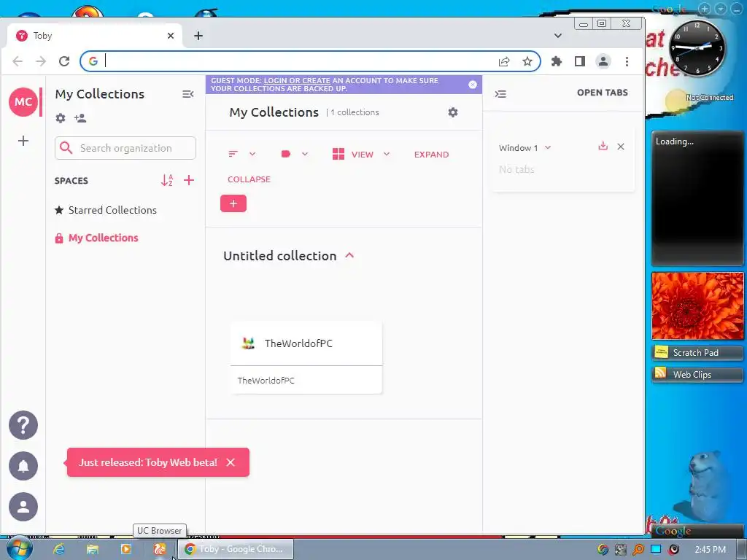Open Windows Start menu
The height and width of the screenshot is (560, 747).
(19, 548)
